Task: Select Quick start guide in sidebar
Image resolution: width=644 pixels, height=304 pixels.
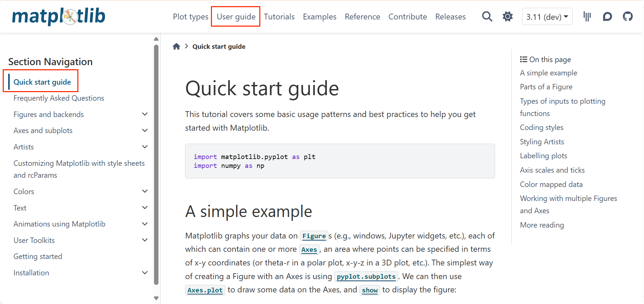Action: point(42,82)
